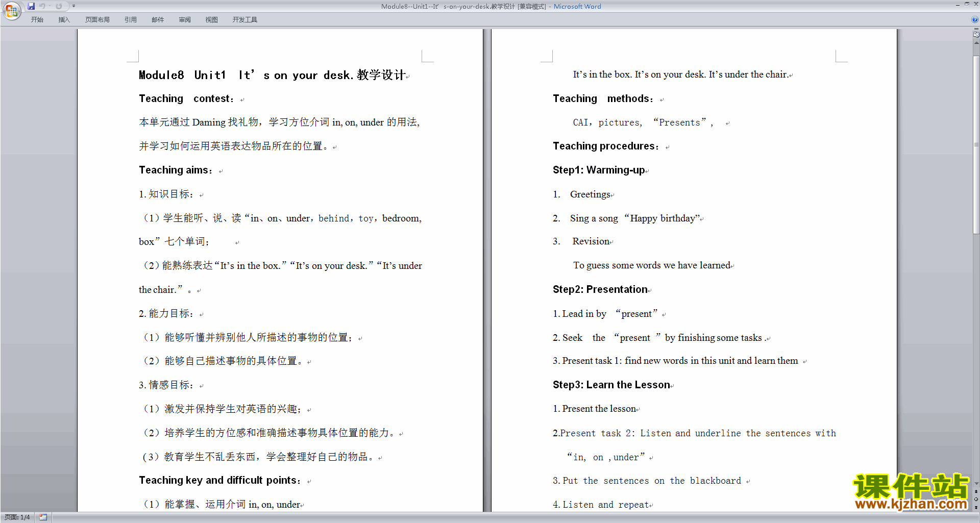Click the vertical scrollbar thumb
Screen dimensions: 980x523
coord(976,144)
